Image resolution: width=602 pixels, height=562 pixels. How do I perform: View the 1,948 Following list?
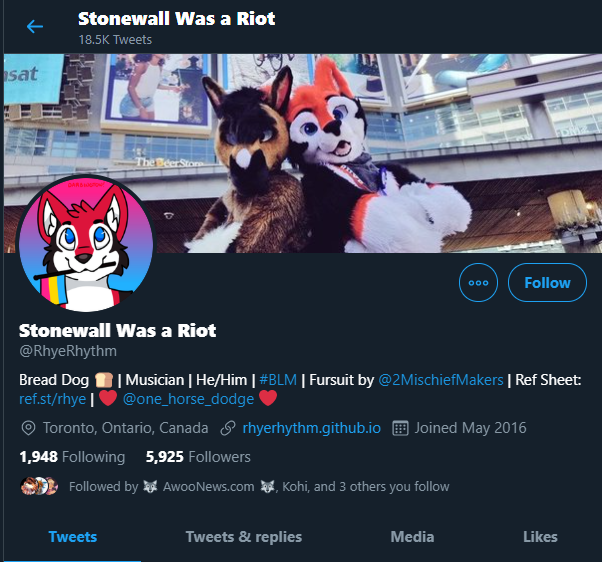(72, 457)
